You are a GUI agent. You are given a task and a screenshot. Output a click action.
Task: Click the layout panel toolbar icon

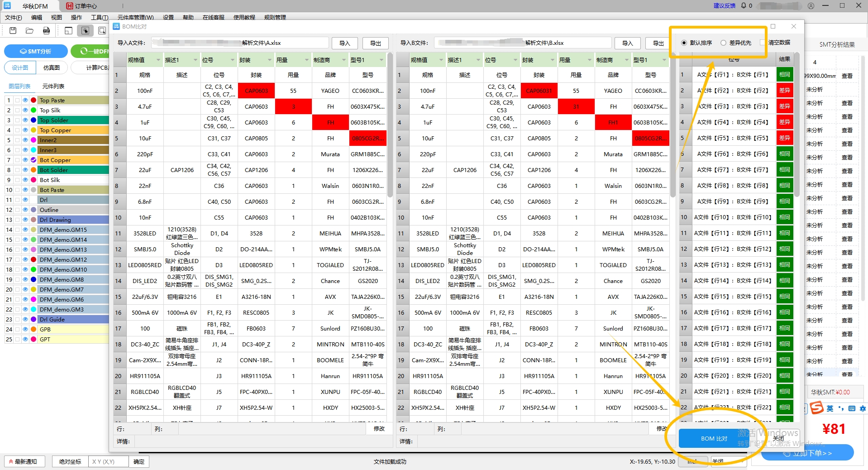pos(68,30)
